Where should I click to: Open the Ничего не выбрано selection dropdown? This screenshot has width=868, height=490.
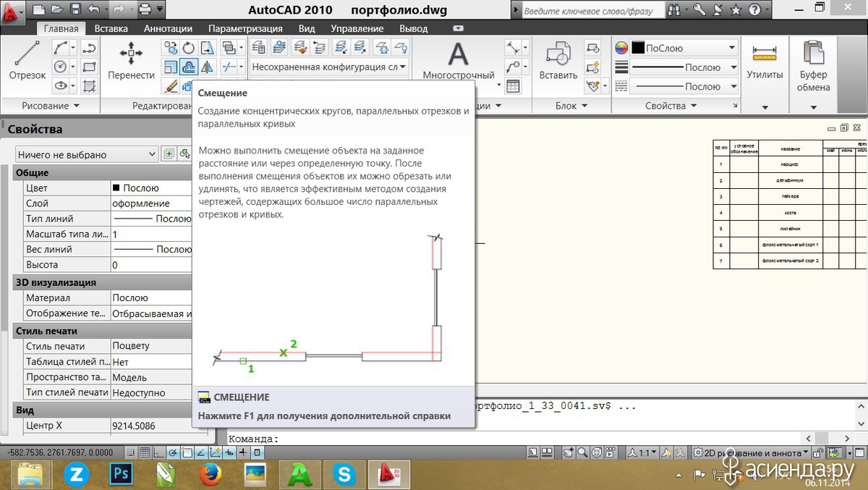[87, 154]
